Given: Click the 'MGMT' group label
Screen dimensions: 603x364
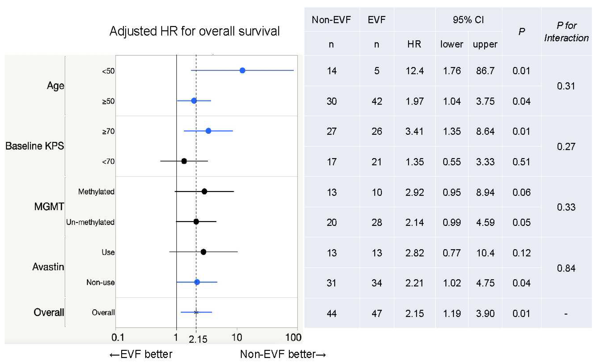Looking at the screenshot, I should [49, 207].
